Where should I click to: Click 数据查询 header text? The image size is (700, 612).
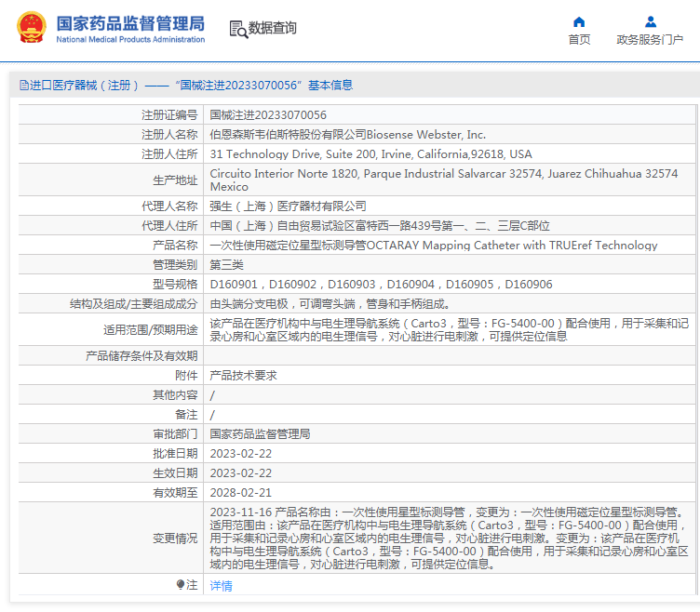pos(273,28)
